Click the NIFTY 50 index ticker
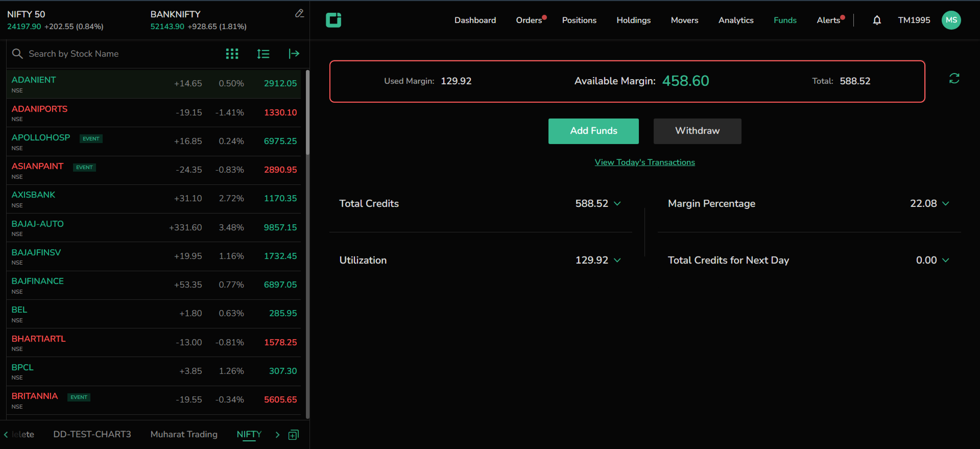 (55, 20)
